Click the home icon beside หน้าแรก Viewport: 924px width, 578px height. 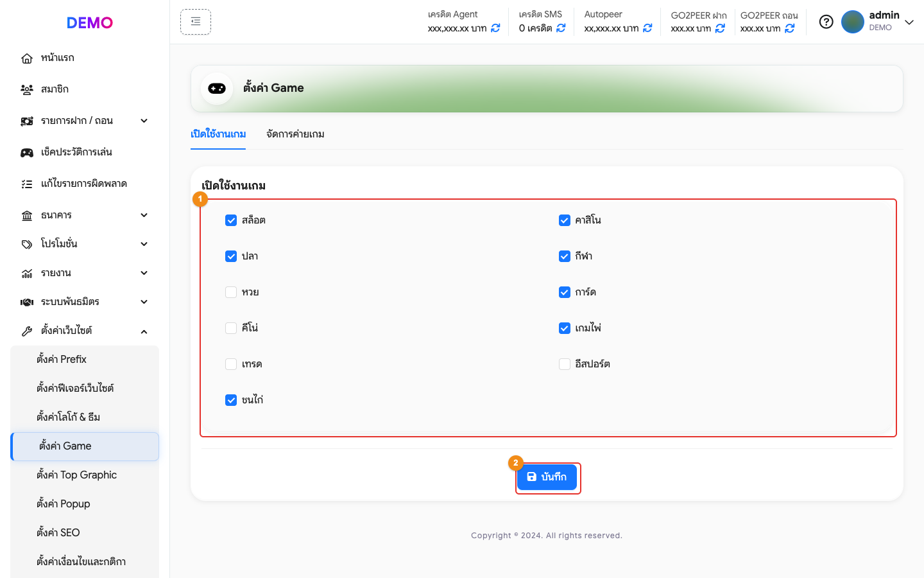click(x=27, y=58)
